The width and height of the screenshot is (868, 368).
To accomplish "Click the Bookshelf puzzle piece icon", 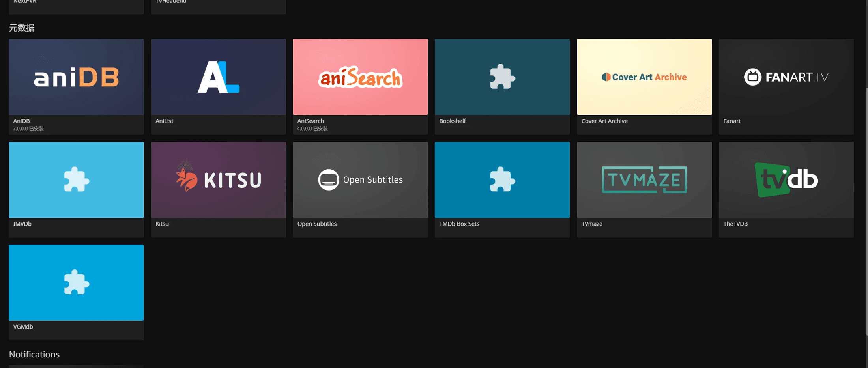I will tap(502, 77).
